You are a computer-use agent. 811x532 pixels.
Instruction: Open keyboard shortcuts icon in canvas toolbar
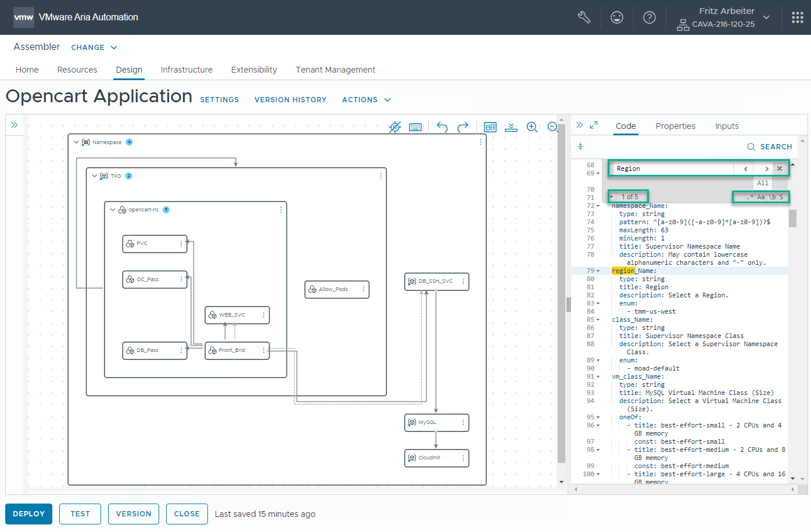415,127
